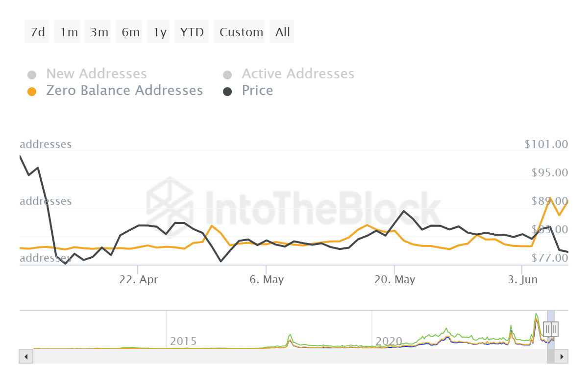Viewport: 588px width, 392px height.
Task: Click the right navigator resize handle
Action: click(x=554, y=329)
